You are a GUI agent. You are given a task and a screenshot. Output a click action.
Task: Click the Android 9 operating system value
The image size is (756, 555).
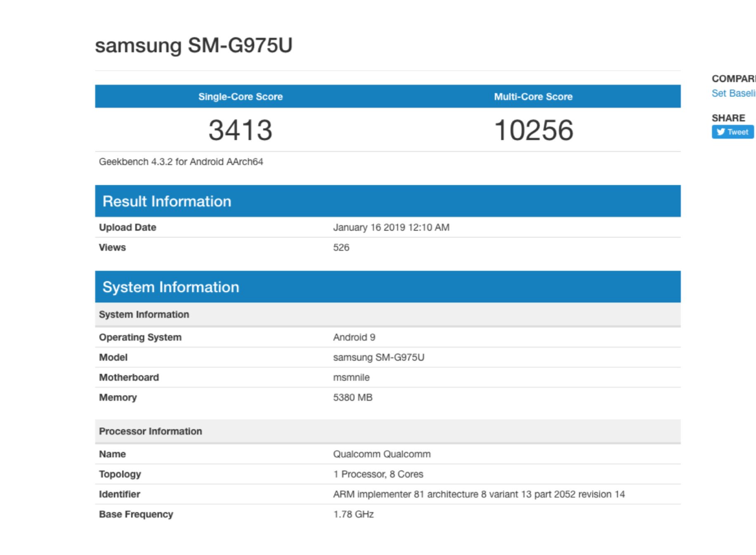point(354,338)
